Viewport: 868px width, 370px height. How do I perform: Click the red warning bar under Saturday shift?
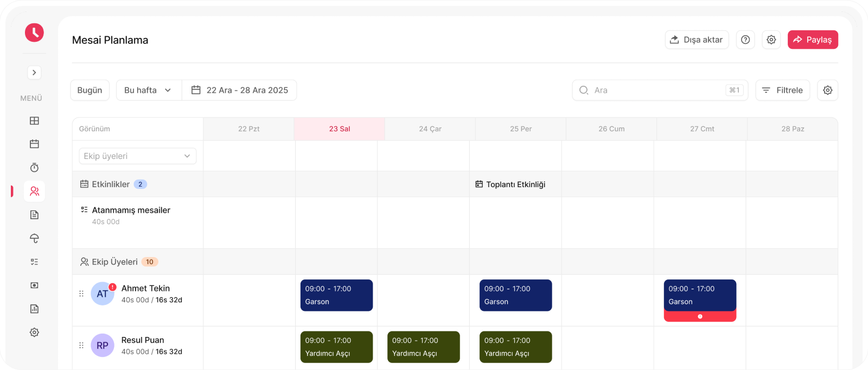pyautogui.click(x=700, y=316)
